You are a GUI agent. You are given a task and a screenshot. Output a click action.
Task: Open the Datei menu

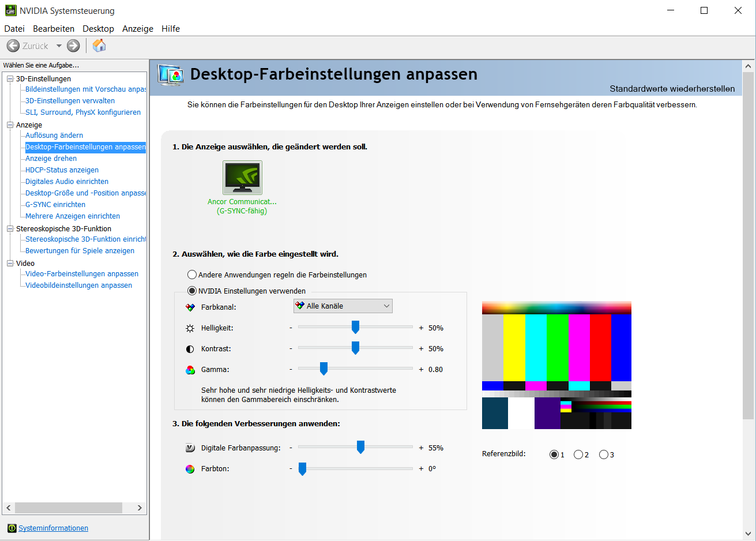tap(14, 29)
